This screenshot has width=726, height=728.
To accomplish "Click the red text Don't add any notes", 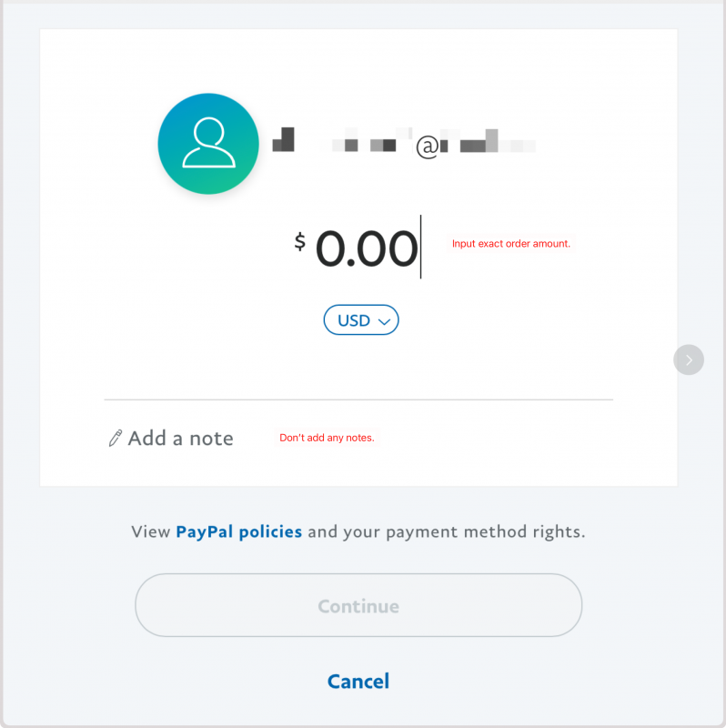I will [x=327, y=438].
